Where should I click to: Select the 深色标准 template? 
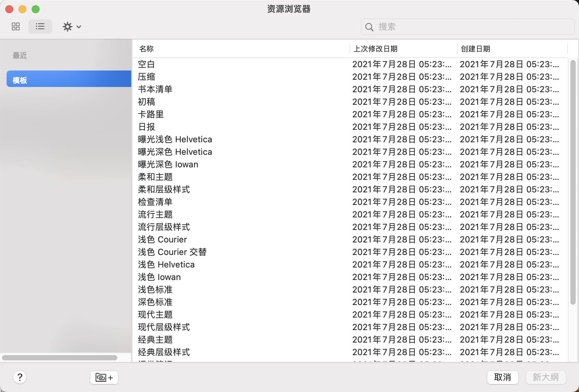pos(350,302)
